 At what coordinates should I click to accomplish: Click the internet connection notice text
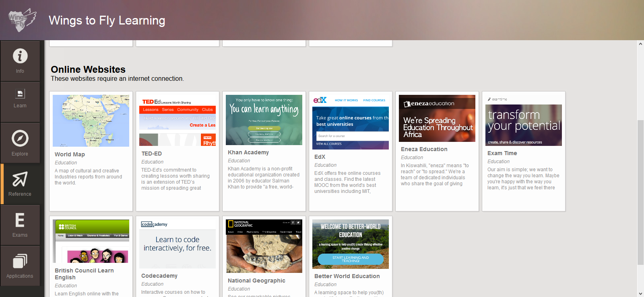coord(117,79)
